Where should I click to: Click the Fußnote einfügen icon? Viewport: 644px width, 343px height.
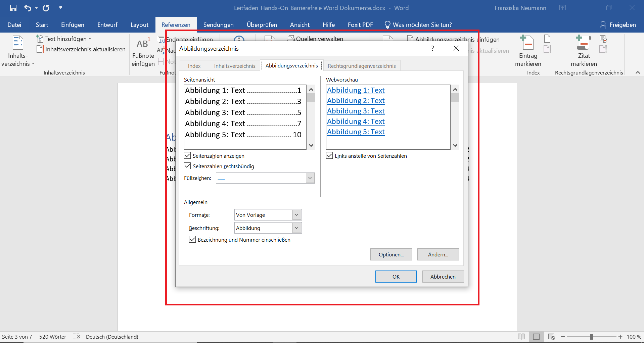pos(143,44)
